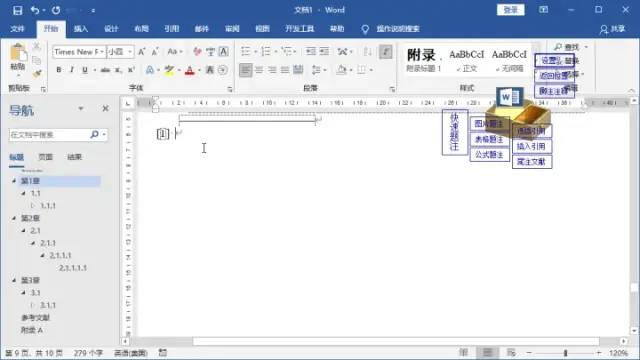Screen dimensions: 640x360
Task: Click the Undo arrow icon
Action: pos(35,10)
